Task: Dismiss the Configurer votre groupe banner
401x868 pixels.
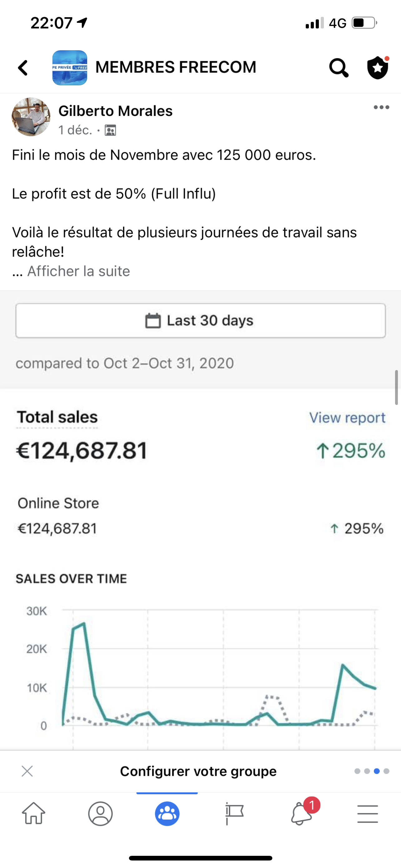Action: pyautogui.click(x=27, y=771)
